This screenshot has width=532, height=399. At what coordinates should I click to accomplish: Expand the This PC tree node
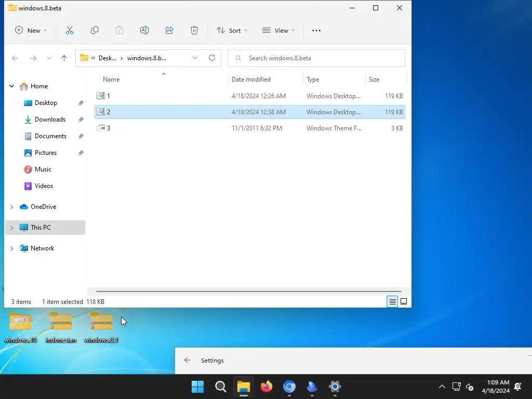[11, 228]
